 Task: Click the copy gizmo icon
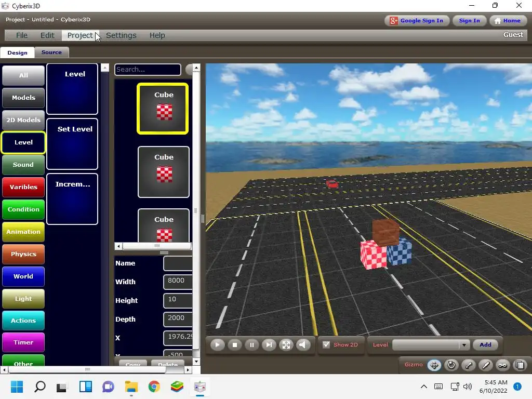pyautogui.click(x=520, y=365)
